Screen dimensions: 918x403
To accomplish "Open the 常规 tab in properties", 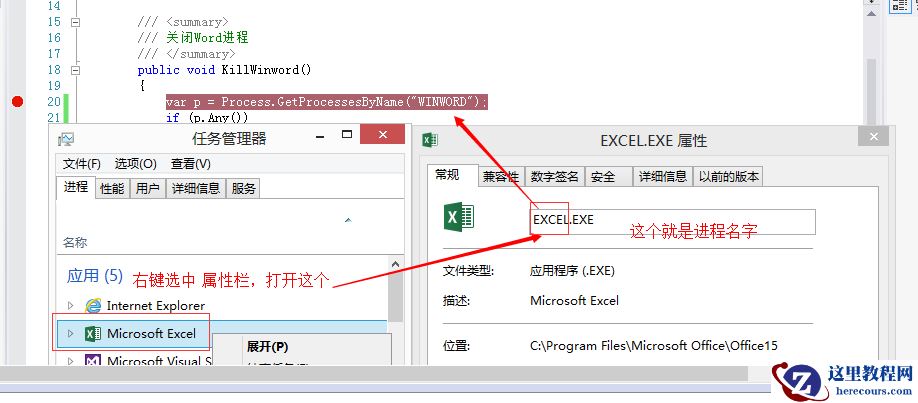I will (x=447, y=175).
